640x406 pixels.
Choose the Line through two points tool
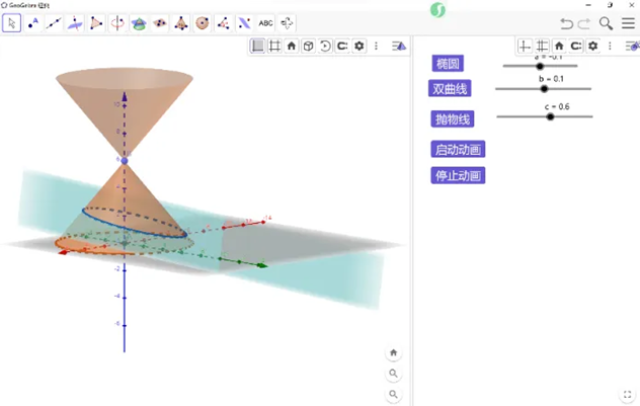click(54, 22)
